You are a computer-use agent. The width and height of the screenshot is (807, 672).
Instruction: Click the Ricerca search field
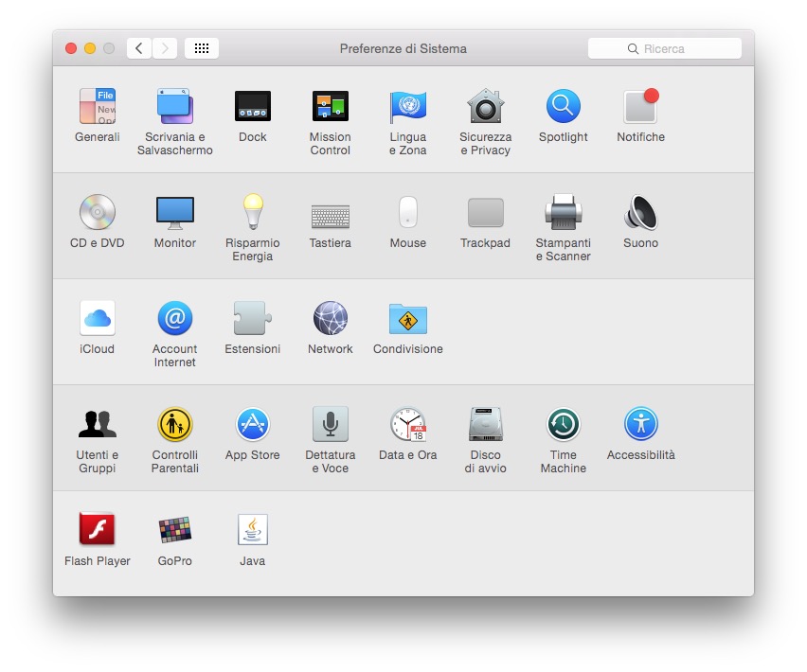point(665,48)
